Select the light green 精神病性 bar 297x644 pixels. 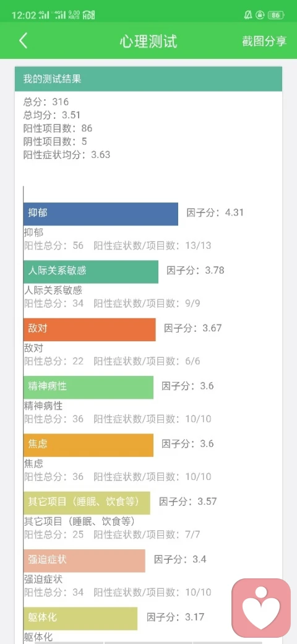(88, 387)
